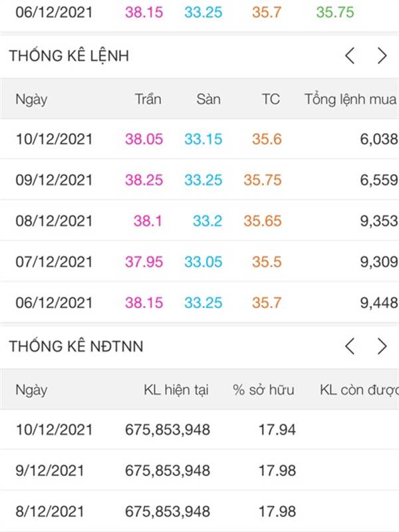Click next arrow in Thống kê NĐTNN
Image resolution: width=399 pixels, height=532 pixels.
coord(382,346)
